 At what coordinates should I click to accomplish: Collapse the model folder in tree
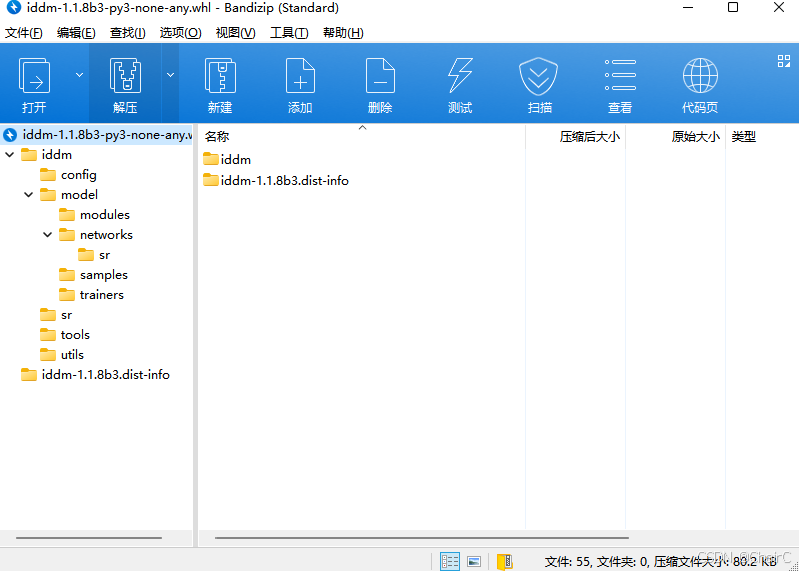pyautogui.click(x=29, y=195)
